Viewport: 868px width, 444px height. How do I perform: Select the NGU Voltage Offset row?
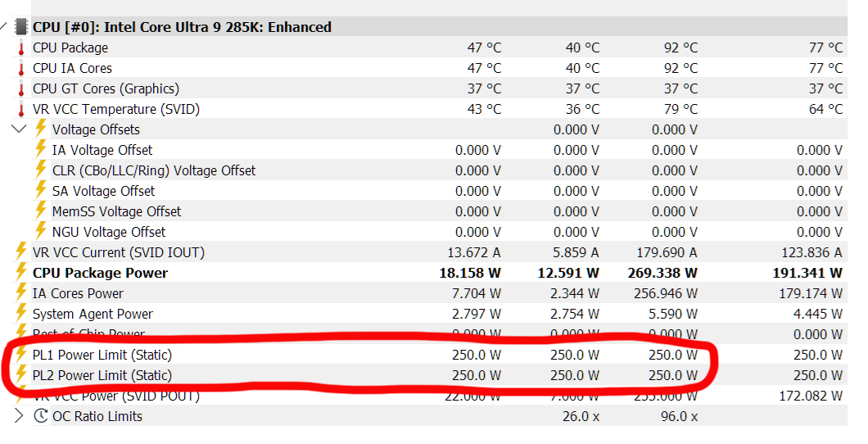click(x=109, y=233)
